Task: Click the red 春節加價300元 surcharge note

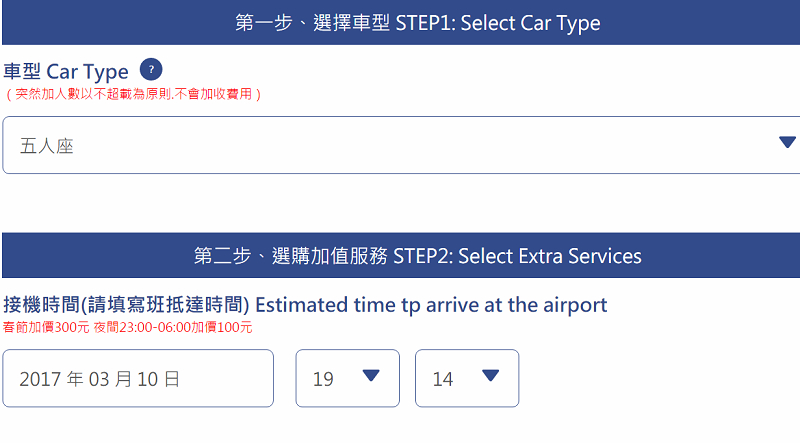Action: pyautogui.click(x=46, y=327)
